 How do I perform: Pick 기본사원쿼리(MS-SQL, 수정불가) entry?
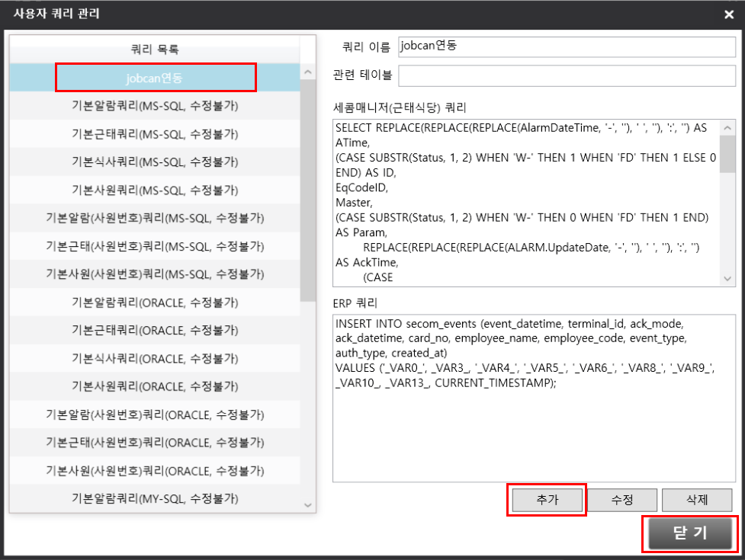pyautogui.click(x=155, y=190)
